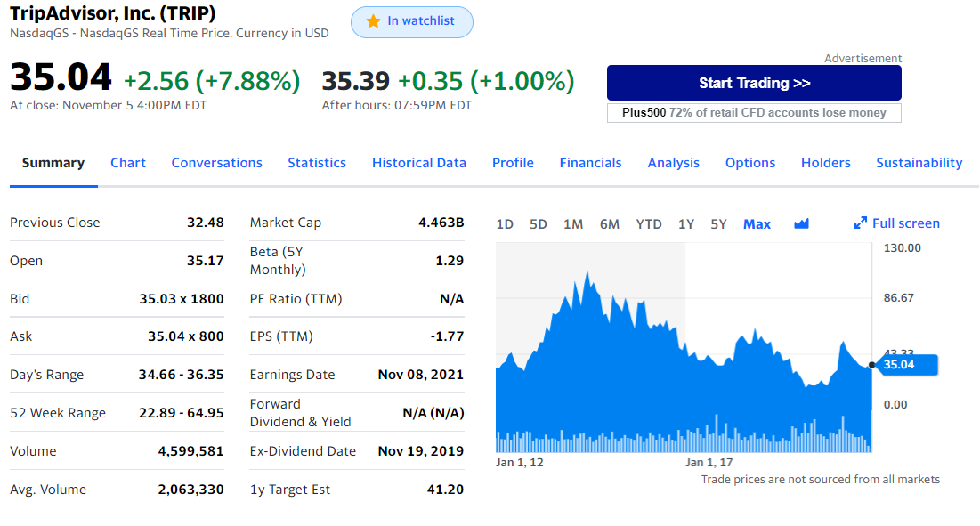Image resolution: width=980 pixels, height=526 pixels.
Task: Select the Max chart range
Action: tap(757, 224)
